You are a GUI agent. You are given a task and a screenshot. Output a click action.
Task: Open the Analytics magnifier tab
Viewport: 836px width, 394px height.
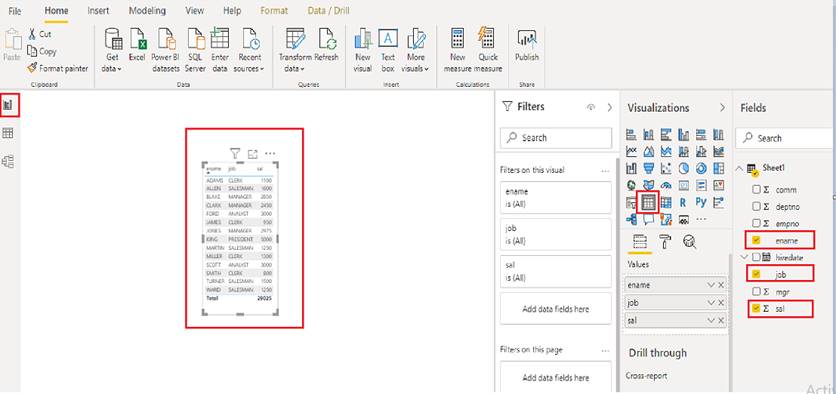690,242
